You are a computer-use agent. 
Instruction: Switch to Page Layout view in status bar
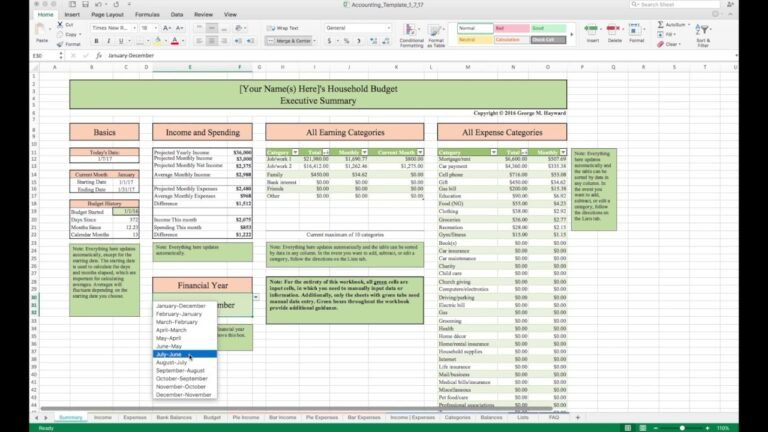point(643,428)
